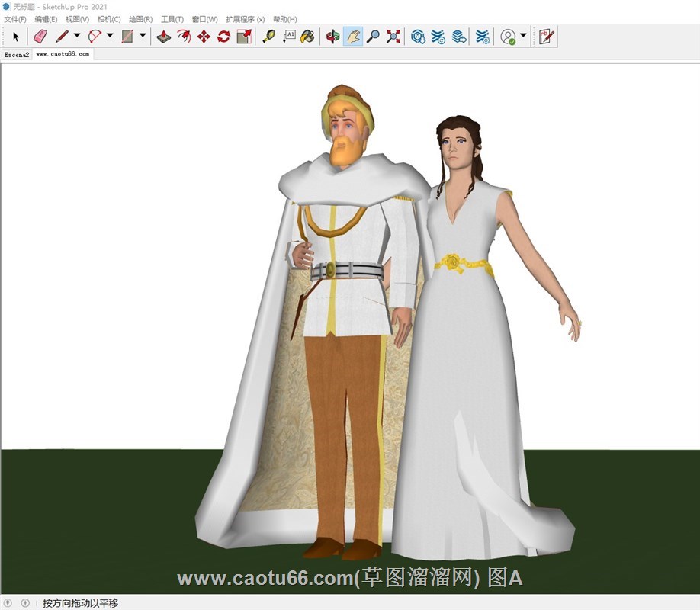Open the Ruby console editor icon

pos(546,36)
